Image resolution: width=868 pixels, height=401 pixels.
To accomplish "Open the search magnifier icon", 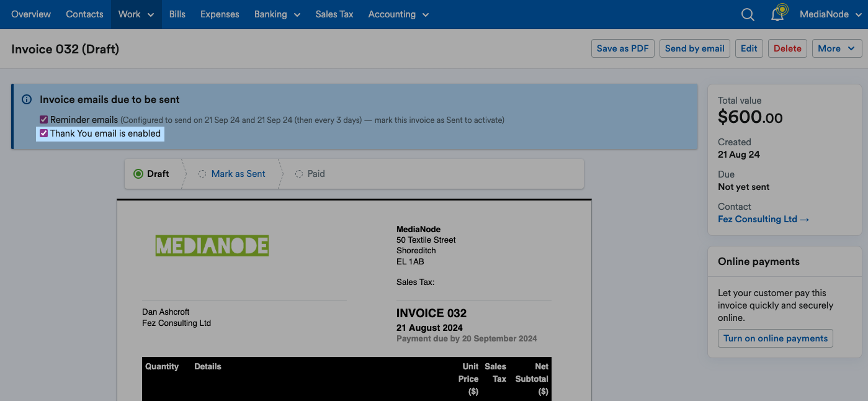I will click(748, 14).
